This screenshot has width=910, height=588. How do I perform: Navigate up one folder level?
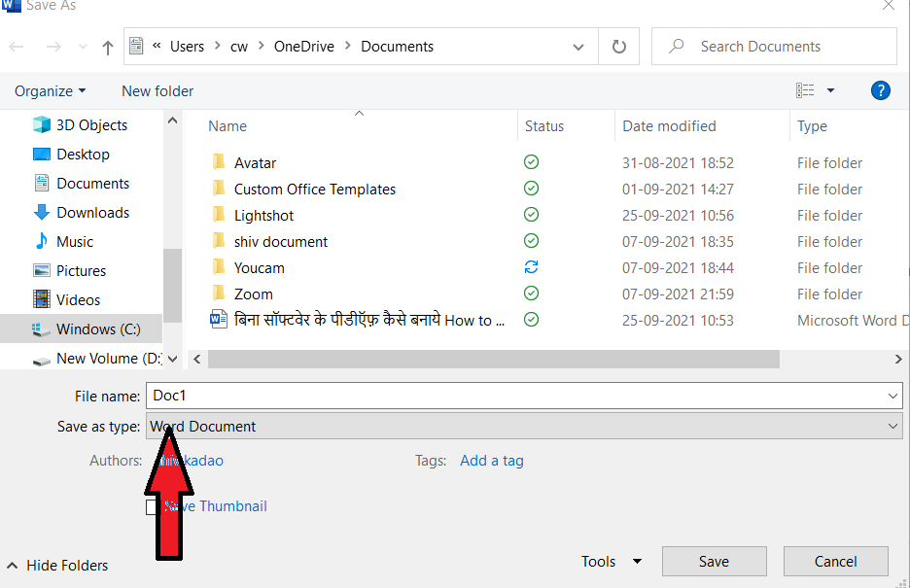coord(107,46)
